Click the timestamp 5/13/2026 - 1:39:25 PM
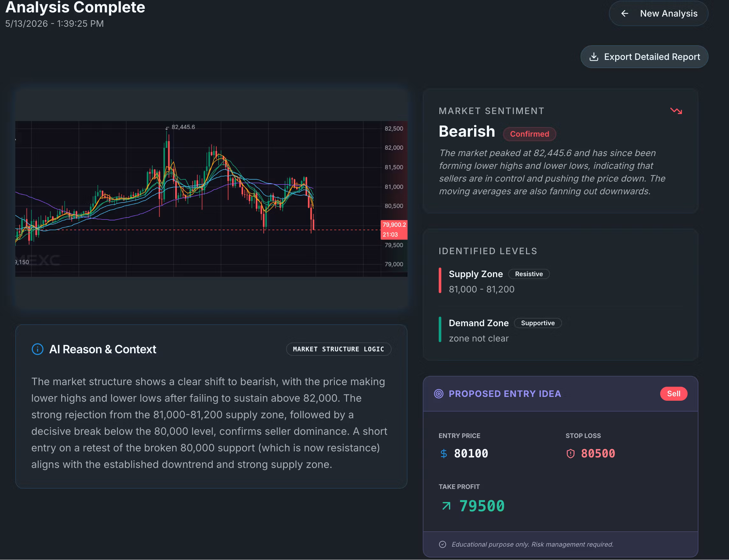Viewport: 729px width, 560px height. (54, 24)
